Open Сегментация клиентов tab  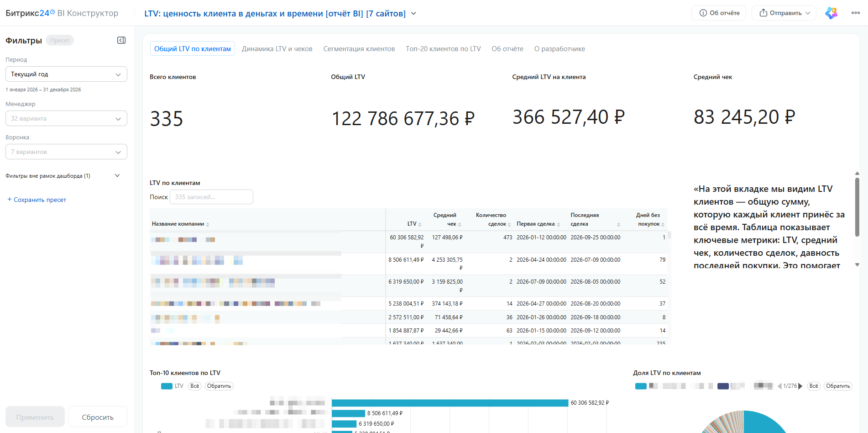pyautogui.click(x=359, y=49)
